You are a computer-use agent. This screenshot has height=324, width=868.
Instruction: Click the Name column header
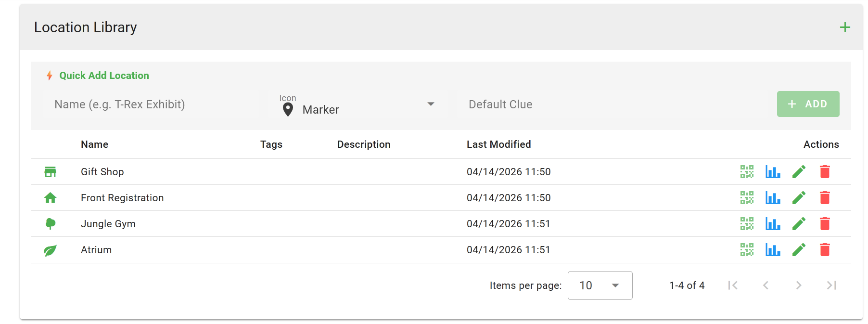pyautogui.click(x=94, y=144)
